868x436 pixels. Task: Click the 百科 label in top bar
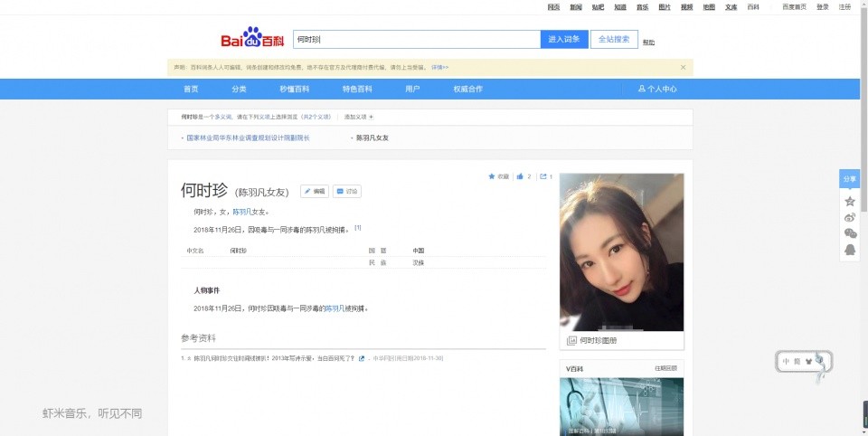point(753,7)
